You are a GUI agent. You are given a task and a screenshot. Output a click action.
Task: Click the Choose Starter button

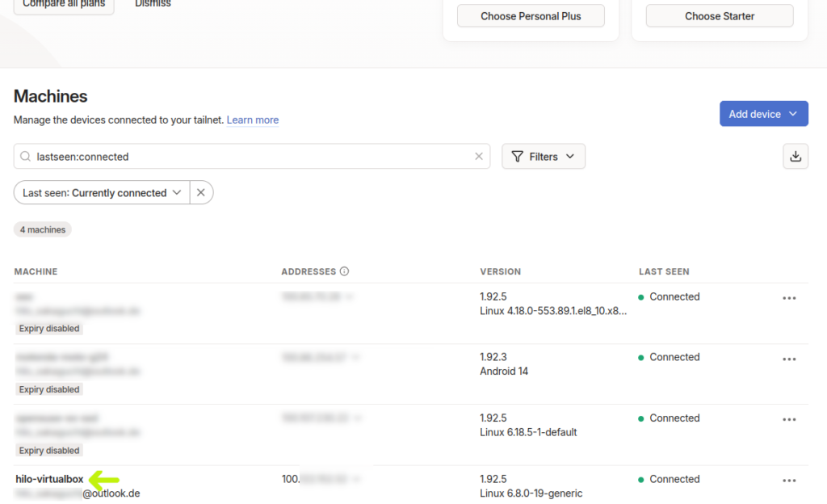[x=720, y=16]
